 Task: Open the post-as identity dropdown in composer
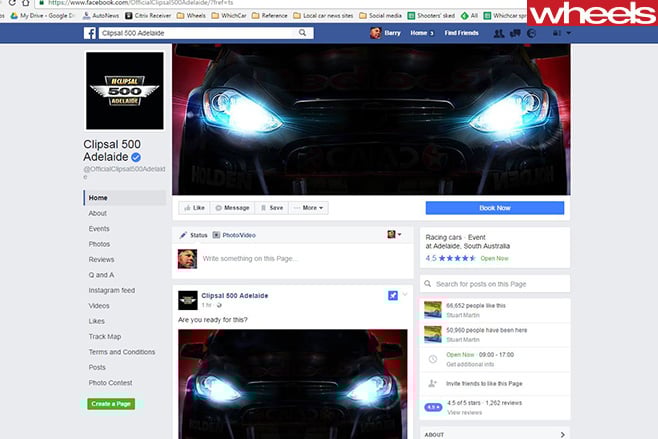click(x=394, y=234)
